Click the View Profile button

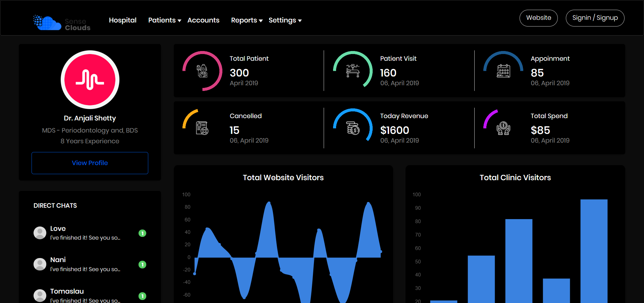tap(90, 163)
